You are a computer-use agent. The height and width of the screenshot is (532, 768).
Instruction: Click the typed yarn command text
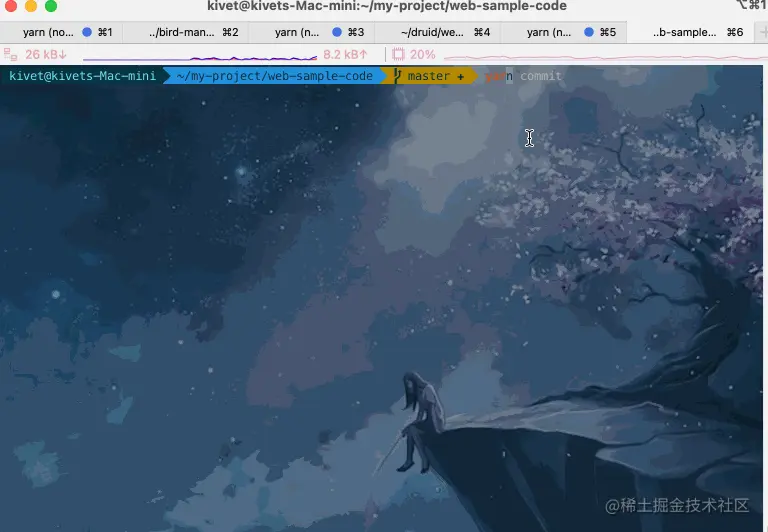(x=499, y=76)
